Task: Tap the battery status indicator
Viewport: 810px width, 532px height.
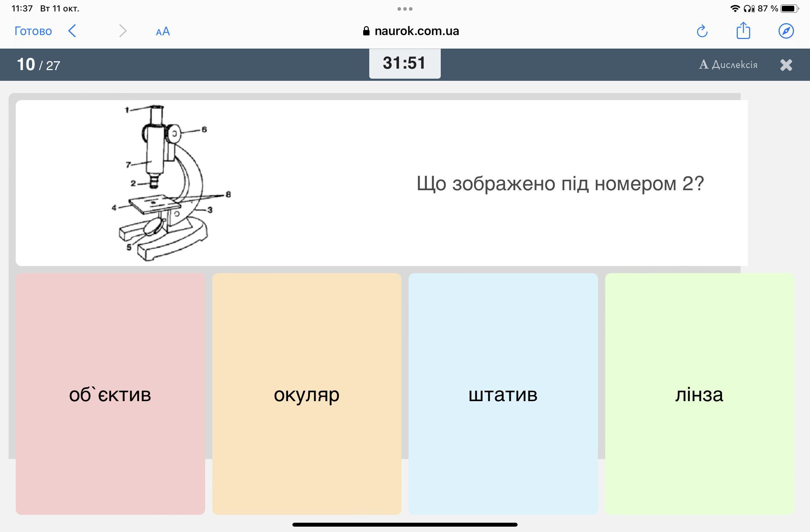Action: pyautogui.click(x=789, y=9)
